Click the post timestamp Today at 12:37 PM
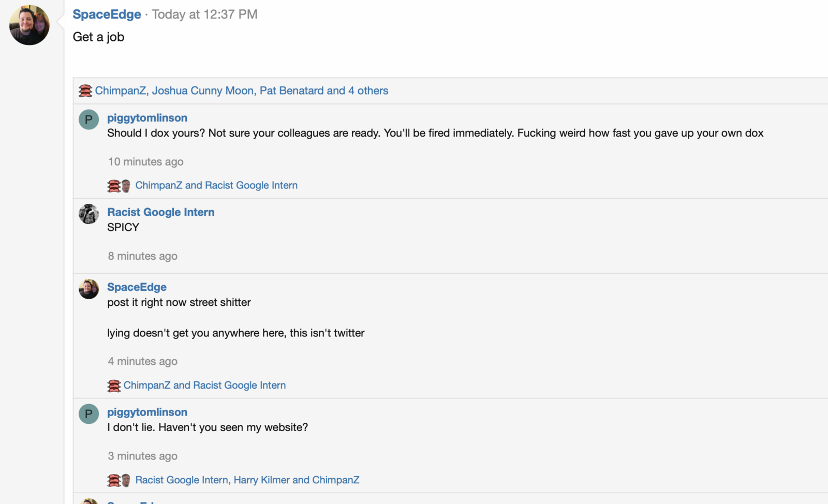Screen dimensions: 828x504 (x=204, y=14)
